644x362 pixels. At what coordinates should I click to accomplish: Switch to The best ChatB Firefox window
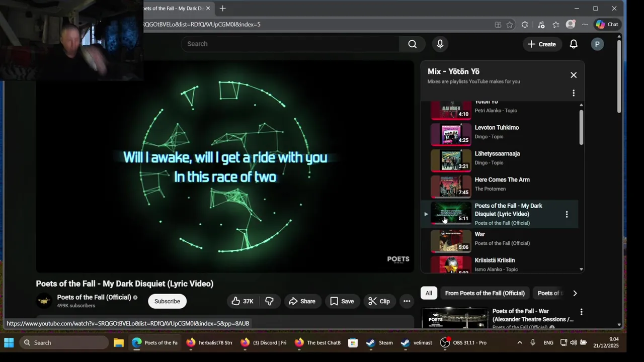[318, 343]
